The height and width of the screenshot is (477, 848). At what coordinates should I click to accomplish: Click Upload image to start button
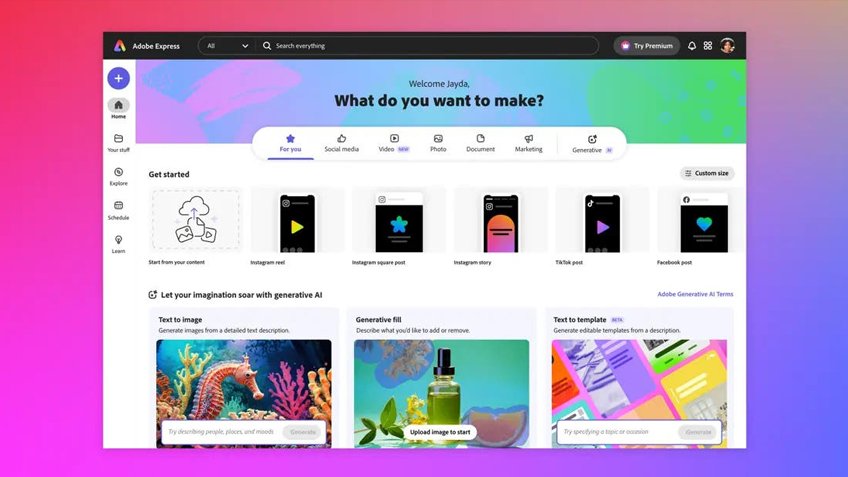441,432
